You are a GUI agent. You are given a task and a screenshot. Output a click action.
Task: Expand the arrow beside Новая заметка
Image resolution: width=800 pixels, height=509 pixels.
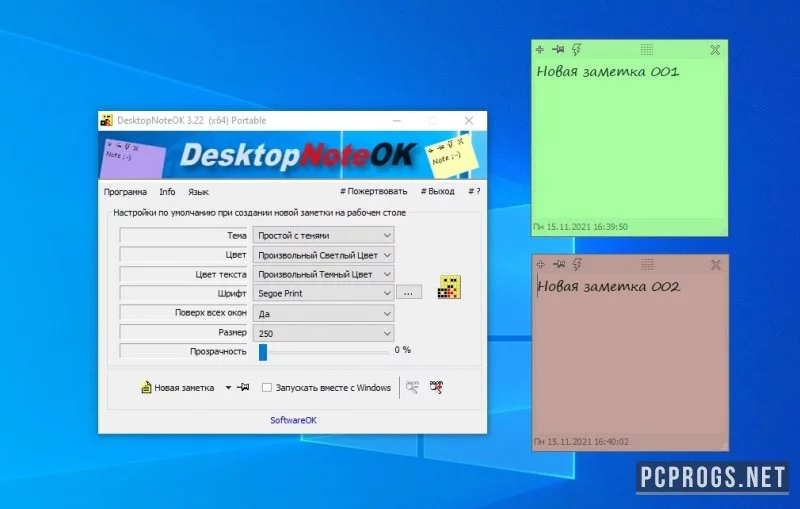coord(228,388)
